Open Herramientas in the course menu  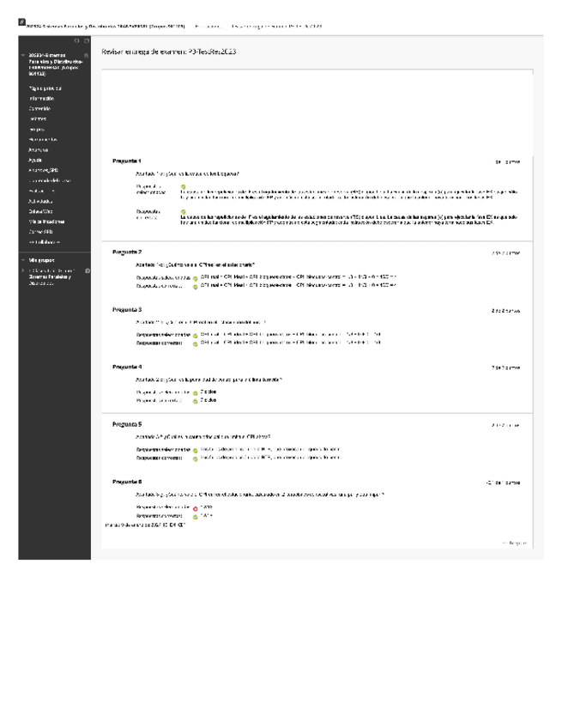43,139
